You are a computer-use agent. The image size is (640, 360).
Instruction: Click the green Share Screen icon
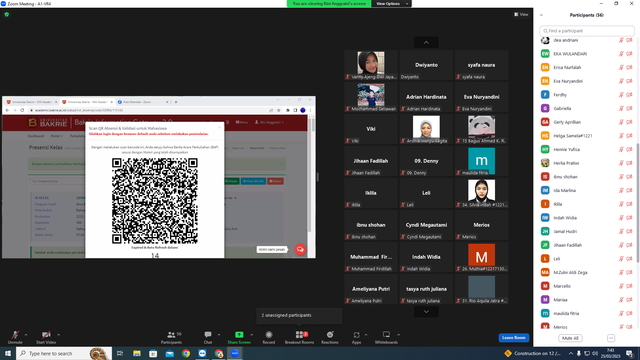(x=239, y=335)
